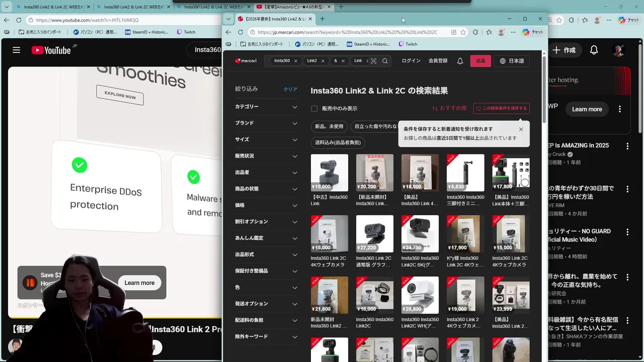
Task: Click the 会員登録 link
Action: [438, 61]
